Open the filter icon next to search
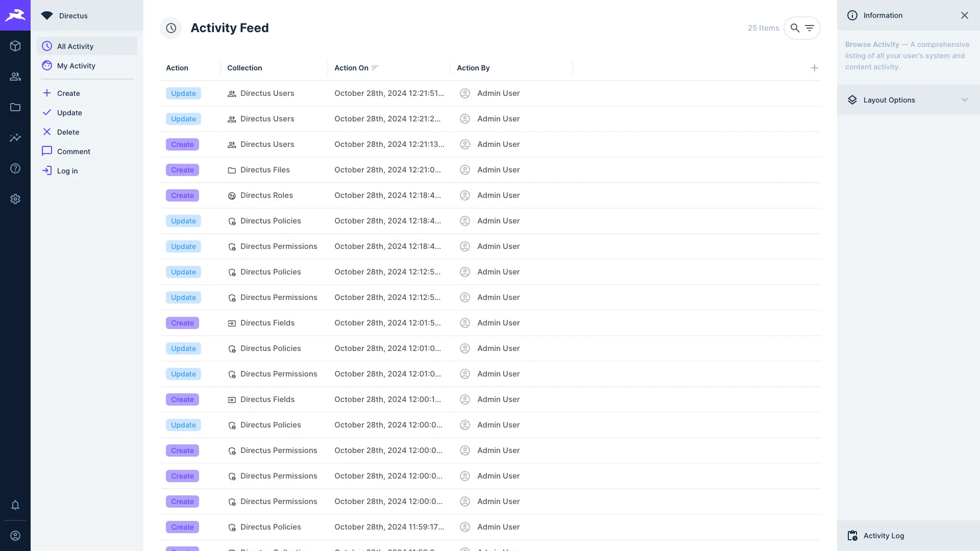Viewport: 980px width, 551px height. click(810, 28)
